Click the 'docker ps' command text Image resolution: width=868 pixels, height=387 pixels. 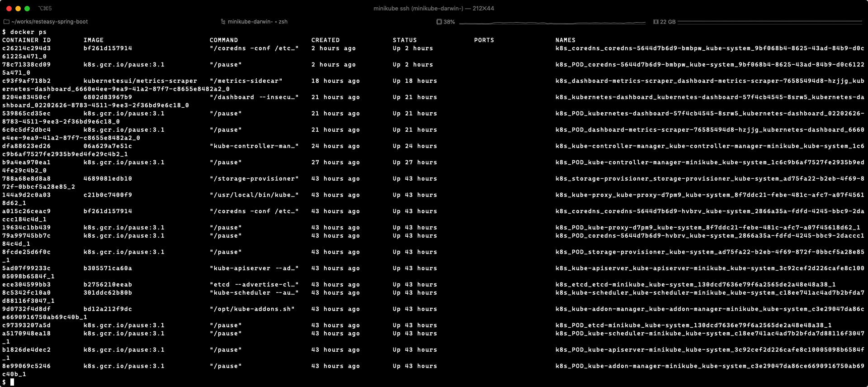point(28,32)
